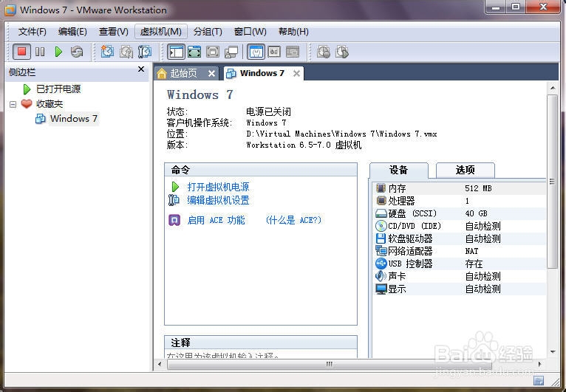Open the 分组(T) menu
Image resolution: width=566 pixels, height=392 pixels.
click(207, 32)
